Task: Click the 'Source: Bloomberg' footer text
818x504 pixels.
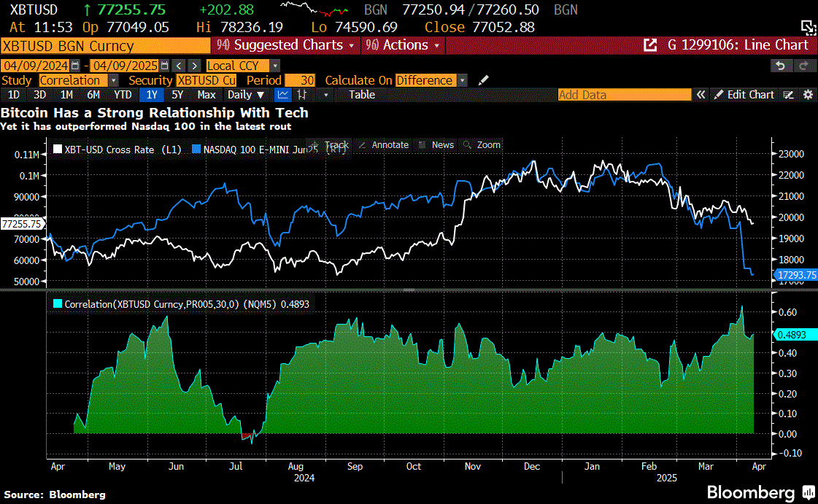Action: coord(55,495)
